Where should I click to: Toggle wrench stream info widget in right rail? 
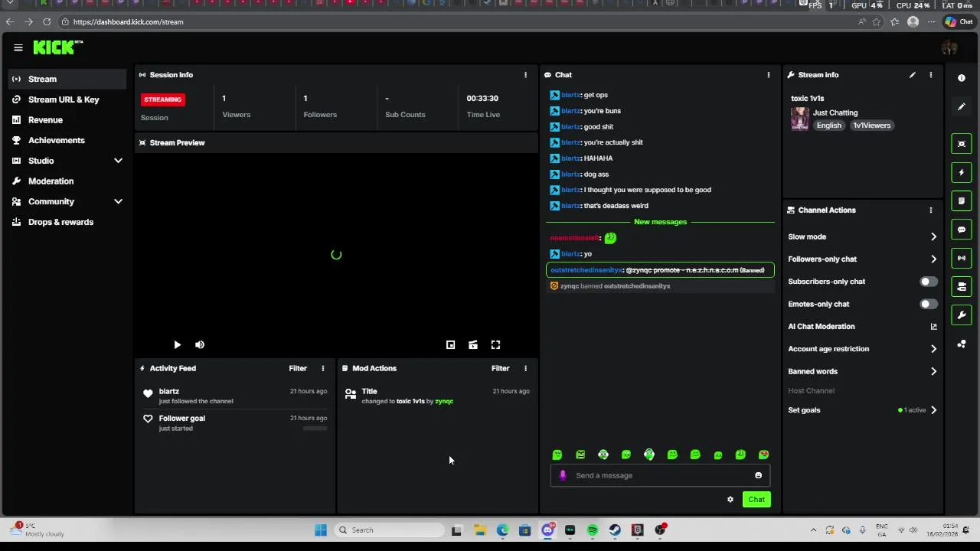pyautogui.click(x=962, y=315)
